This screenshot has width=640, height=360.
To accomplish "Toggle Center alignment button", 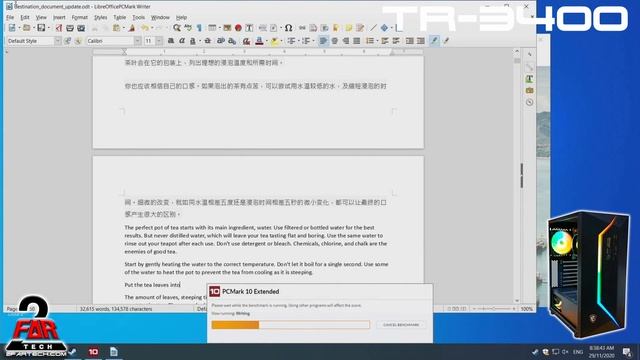I will (x=334, y=41).
